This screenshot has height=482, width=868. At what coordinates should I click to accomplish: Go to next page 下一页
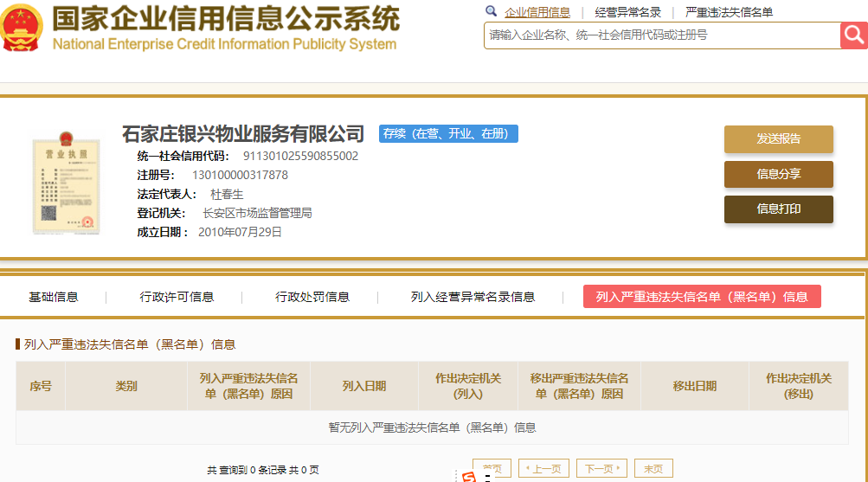point(601,468)
